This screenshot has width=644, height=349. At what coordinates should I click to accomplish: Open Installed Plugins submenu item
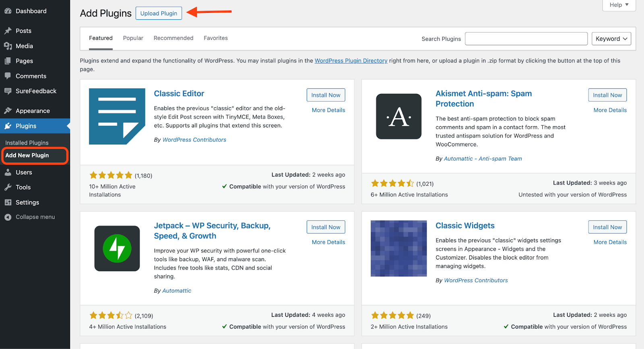pos(27,143)
